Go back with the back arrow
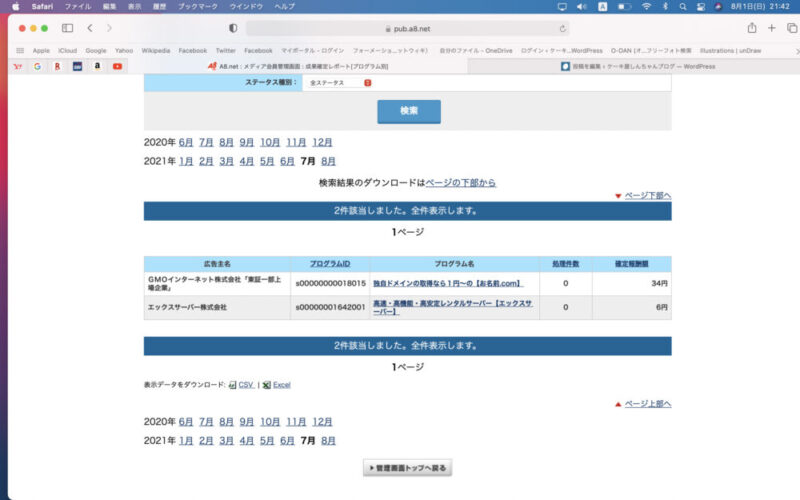Viewport: 800px width, 500px height. [x=90, y=28]
